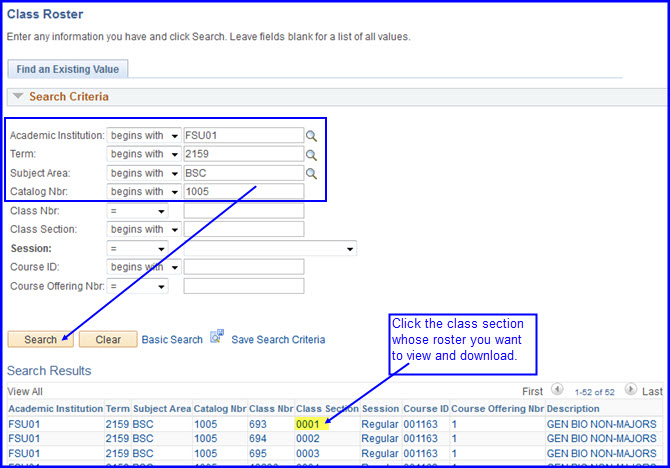Viewport: 670px width, 468px height.
Task: Open Session value dropdown list
Action: point(270,248)
